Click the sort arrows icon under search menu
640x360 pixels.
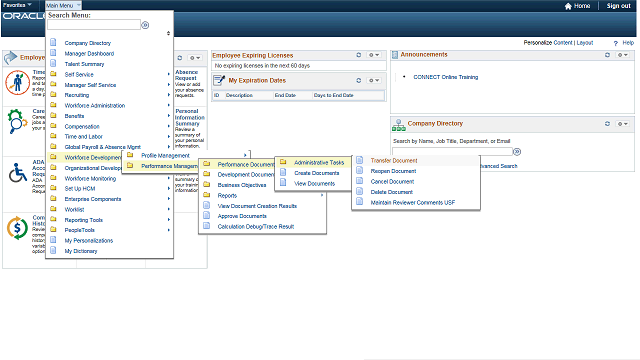click(x=168, y=33)
